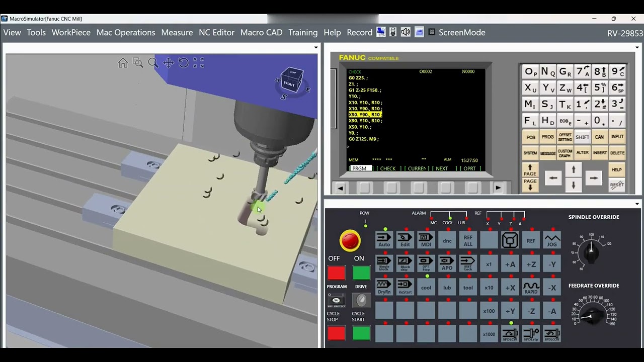Toggle MST Lock key
The height and width of the screenshot is (362, 644).
pyautogui.click(x=468, y=264)
